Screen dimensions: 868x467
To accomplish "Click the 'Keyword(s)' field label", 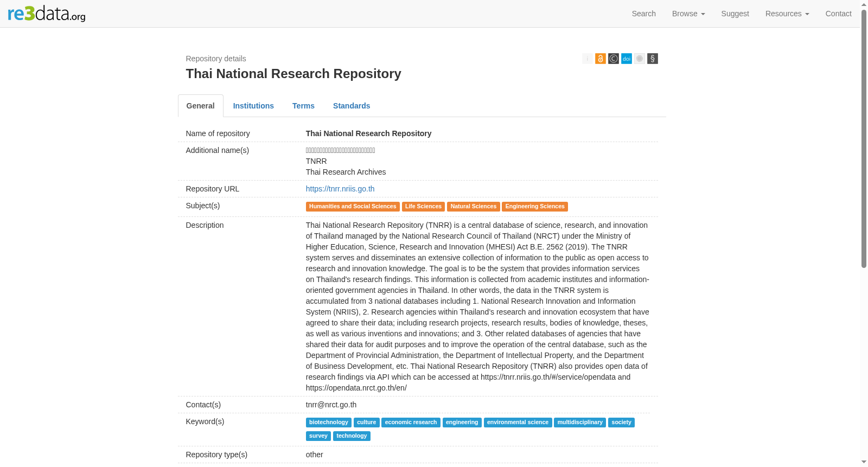I will click(x=205, y=421).
